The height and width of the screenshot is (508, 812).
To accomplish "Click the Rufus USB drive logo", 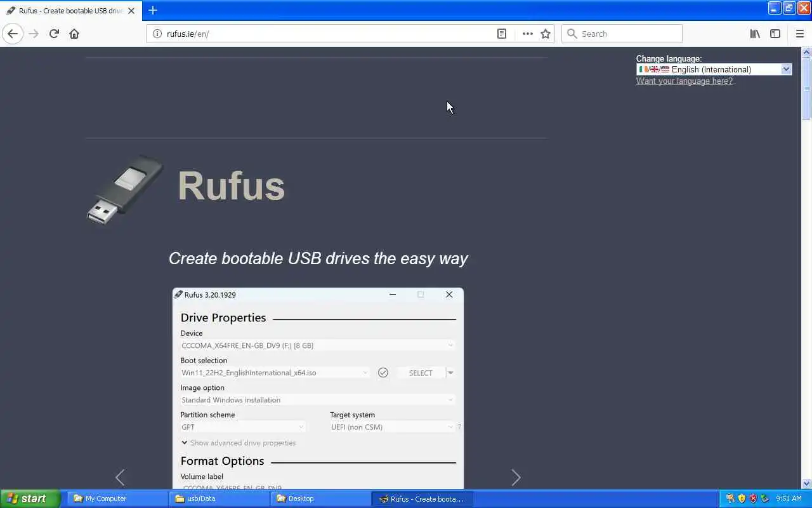I will pyautogui.click(x=126, y=189).
